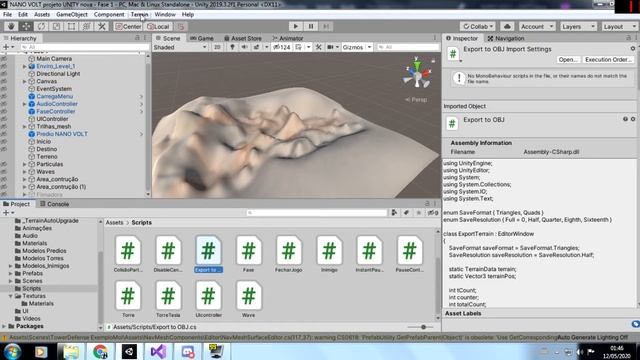
Task: Select Main Camera in Hierarchy
Action: pos(54,59)
